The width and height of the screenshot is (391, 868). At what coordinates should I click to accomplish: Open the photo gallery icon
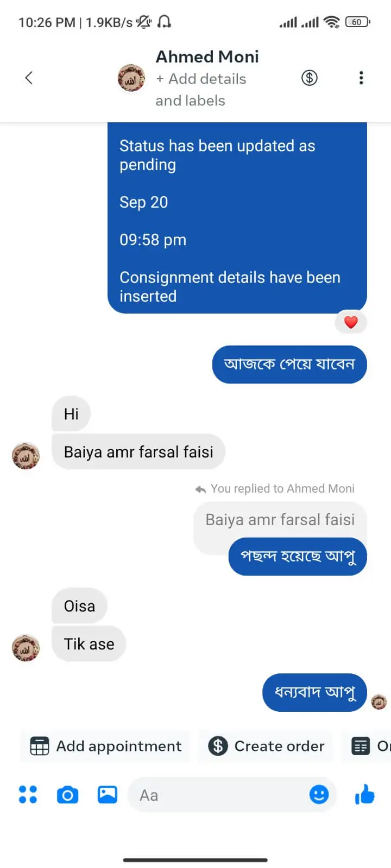click(108, 795)
